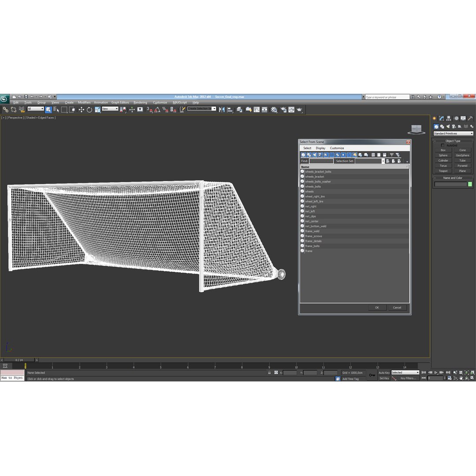
Task: Click the Align tool icon
Action: click(230, 110)
